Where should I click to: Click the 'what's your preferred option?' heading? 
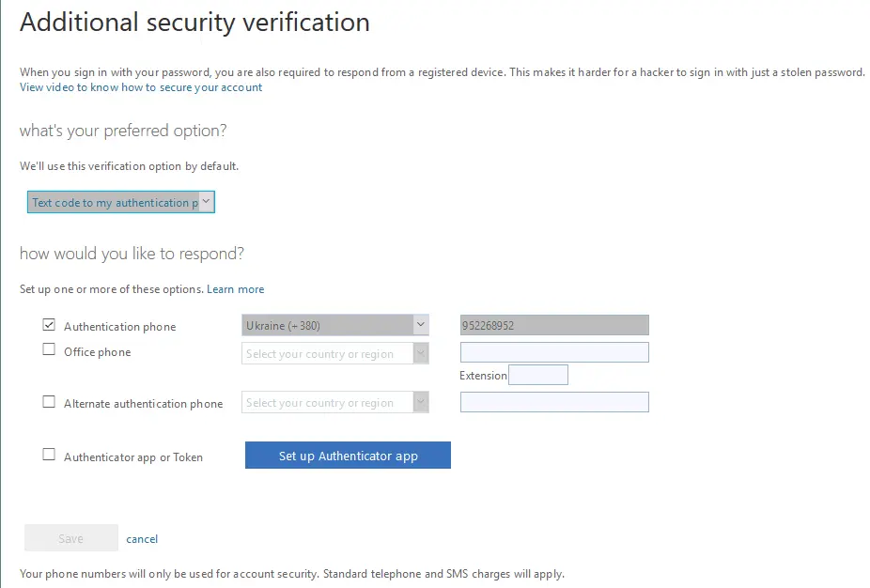coord(123,131)
